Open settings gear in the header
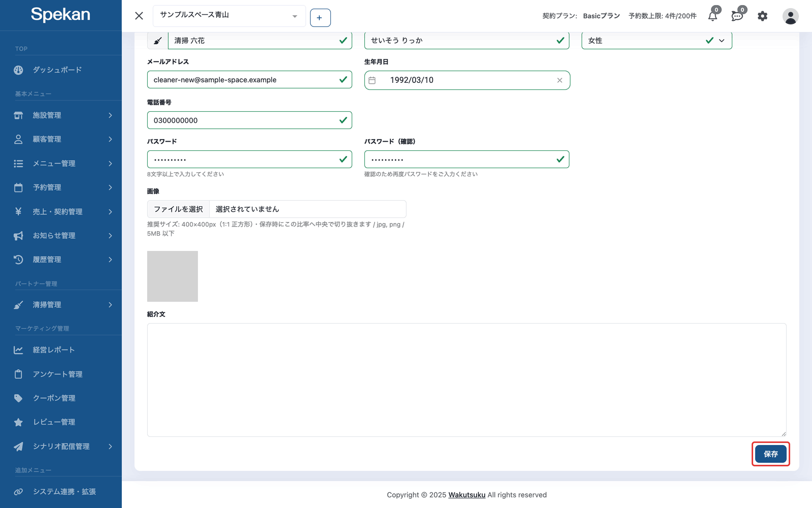This screenshot has height=508, width=812. [x=762, y=16]
